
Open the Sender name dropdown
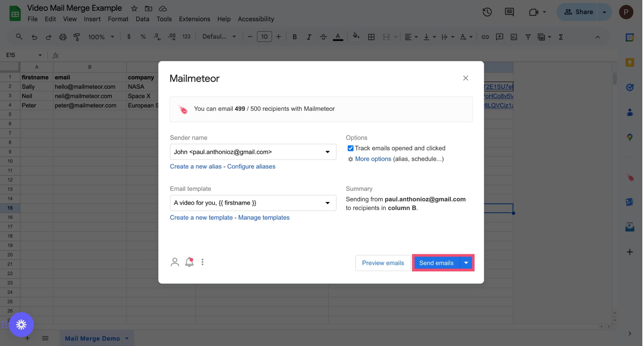[x=253, y=152]
